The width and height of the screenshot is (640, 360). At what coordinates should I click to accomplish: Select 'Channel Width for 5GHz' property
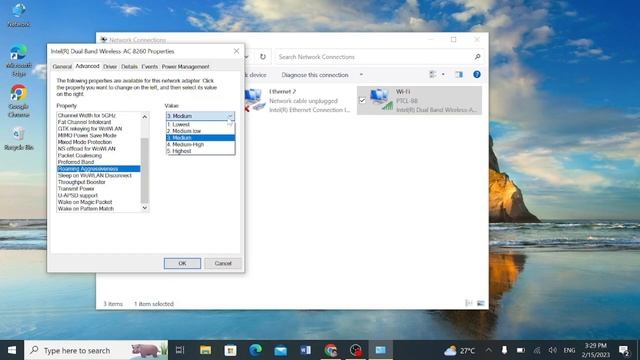[98, 116]
